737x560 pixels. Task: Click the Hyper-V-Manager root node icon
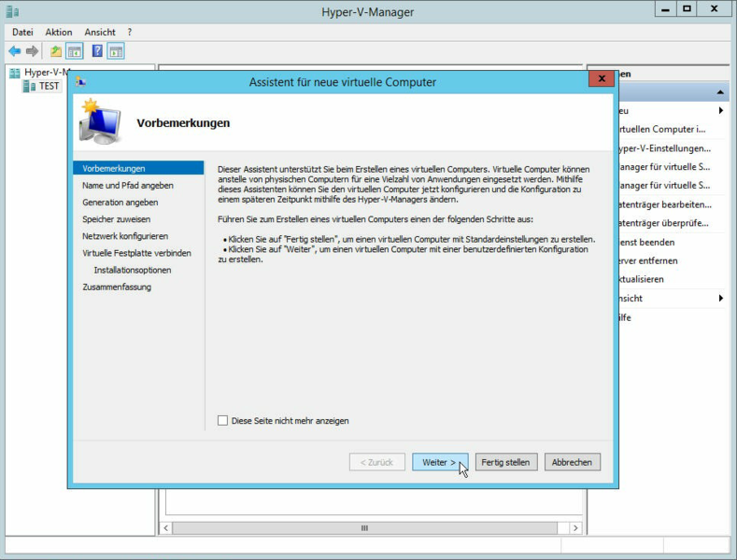coord(15,73)
